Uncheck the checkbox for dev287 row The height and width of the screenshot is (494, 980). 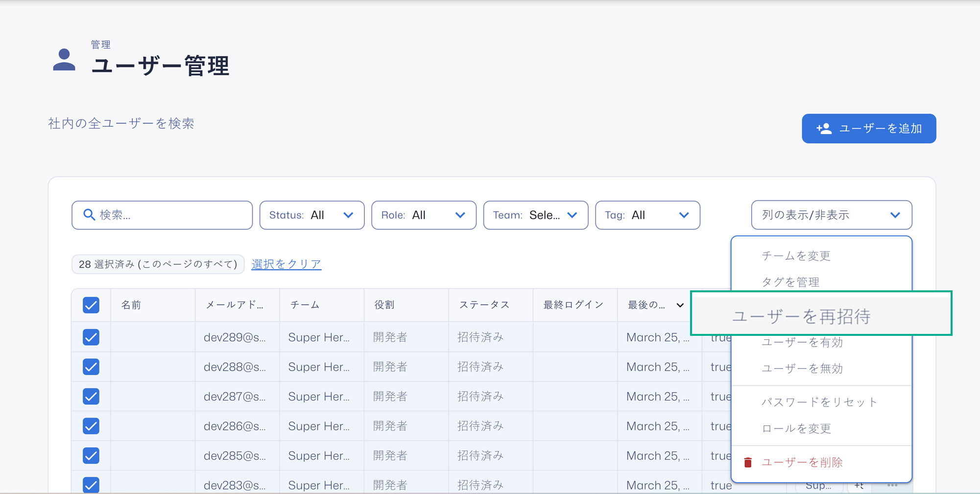pyautogui.click(x=91, y=397)
